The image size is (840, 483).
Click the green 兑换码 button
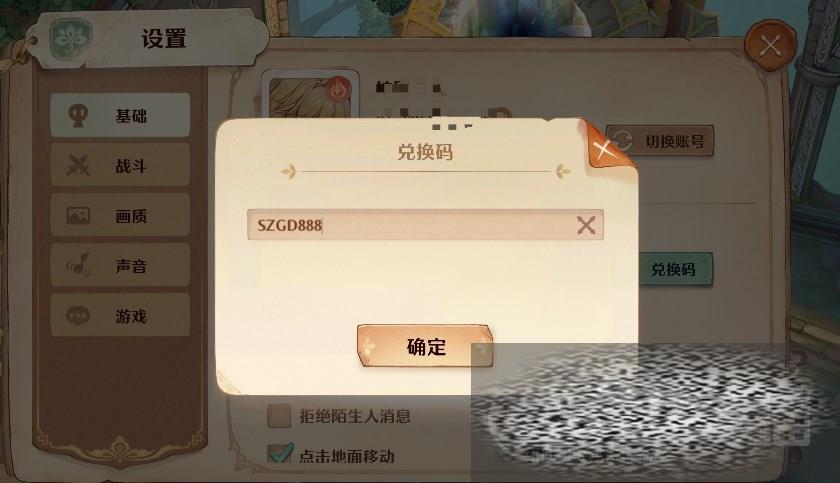(x=674, y=269)
